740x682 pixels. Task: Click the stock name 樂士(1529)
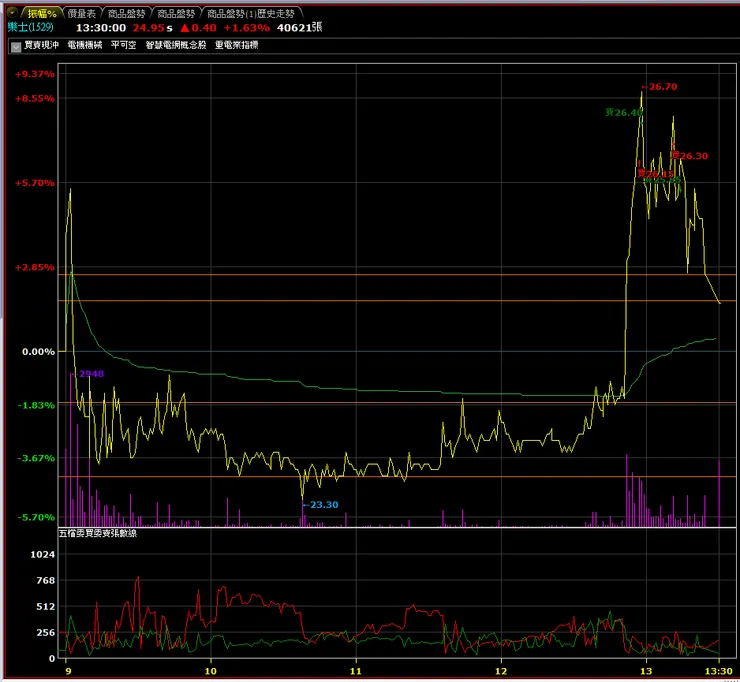tap(31, 27)
